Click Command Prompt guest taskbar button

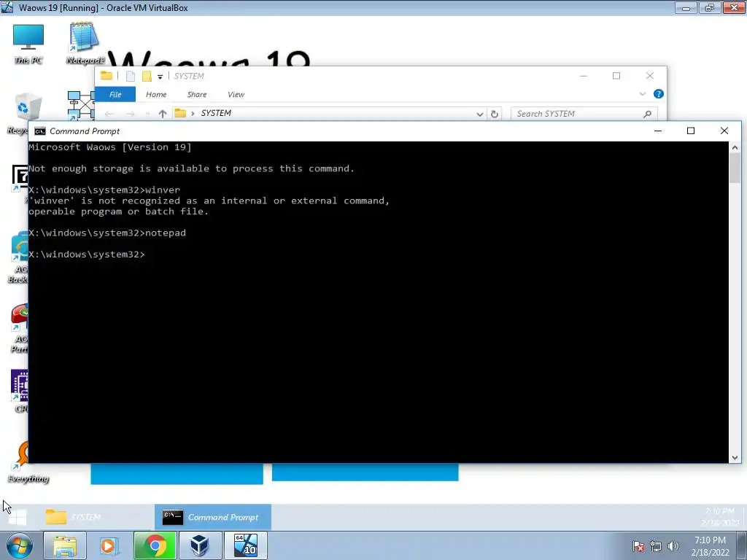point(213,517)
